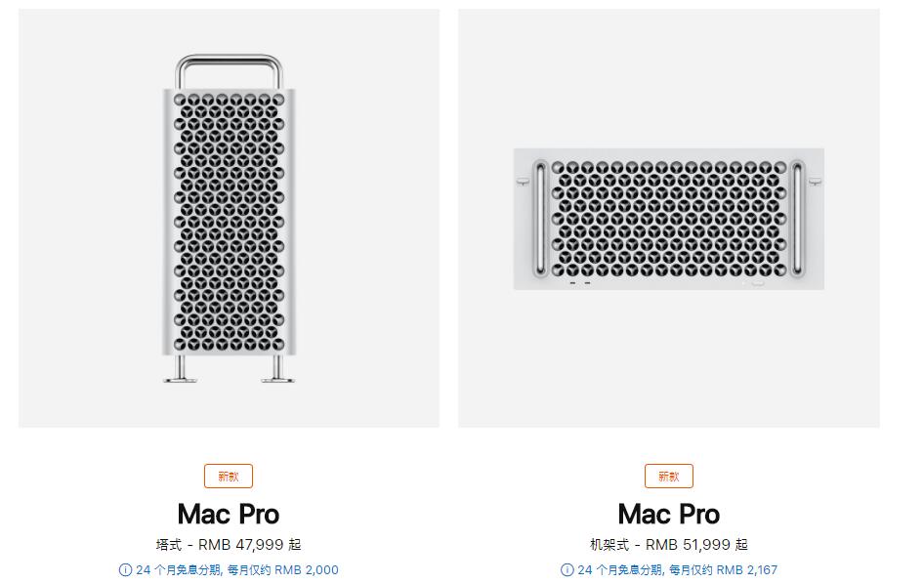
Task: Select the Mac Pro title above 塔式 price
Action: click(x=229, y=514)
